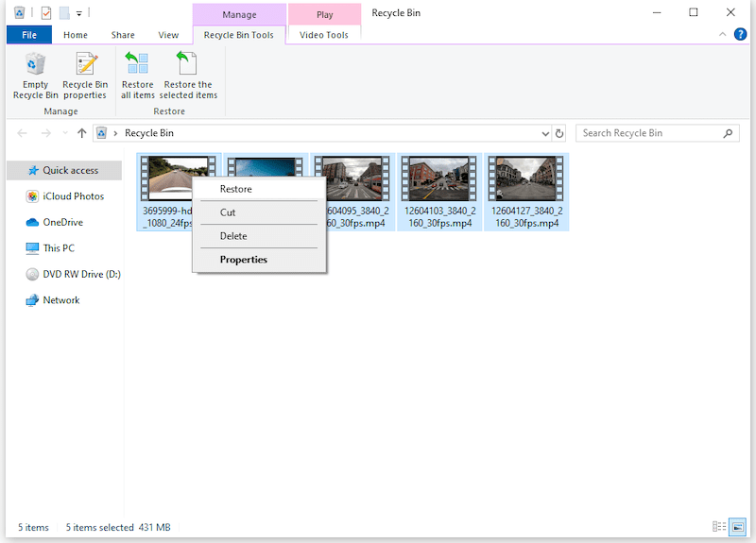Click 5 items selected 431 MB text
This screenshot has height=543, width=756.
(118, 528)
